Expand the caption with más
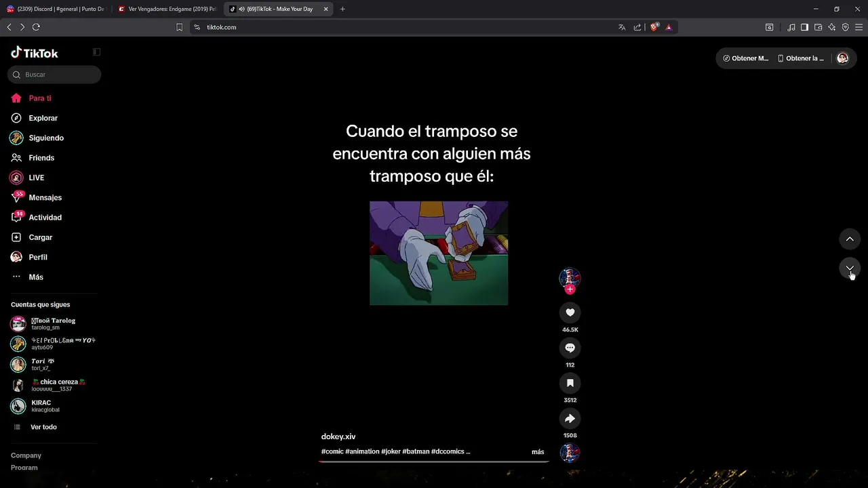The height and width of the screenshot is (488, 868). point(538,451)
